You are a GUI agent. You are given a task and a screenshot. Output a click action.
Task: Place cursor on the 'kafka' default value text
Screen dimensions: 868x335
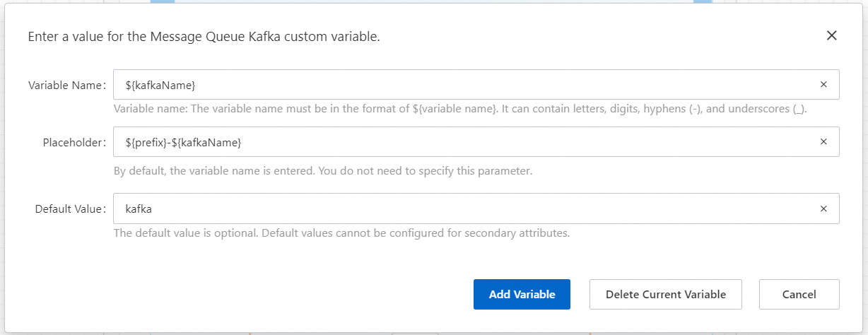[x=139, y=208]
